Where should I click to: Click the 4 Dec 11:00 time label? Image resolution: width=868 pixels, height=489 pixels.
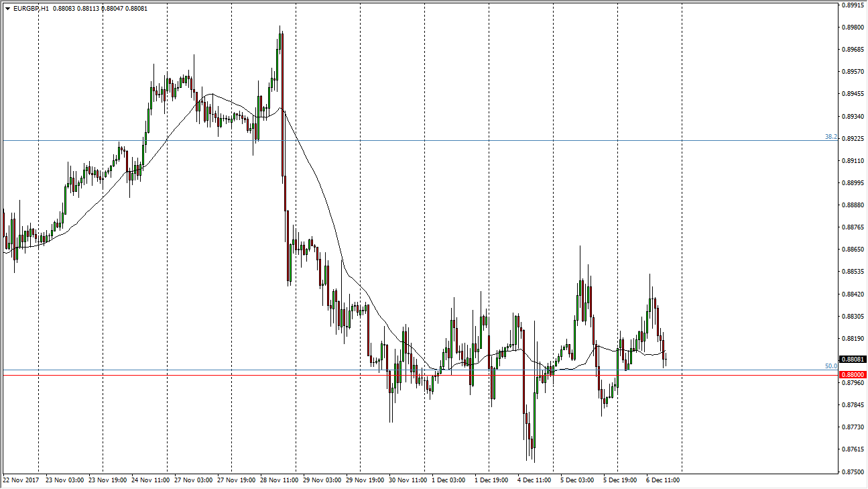tap(536, 480)
